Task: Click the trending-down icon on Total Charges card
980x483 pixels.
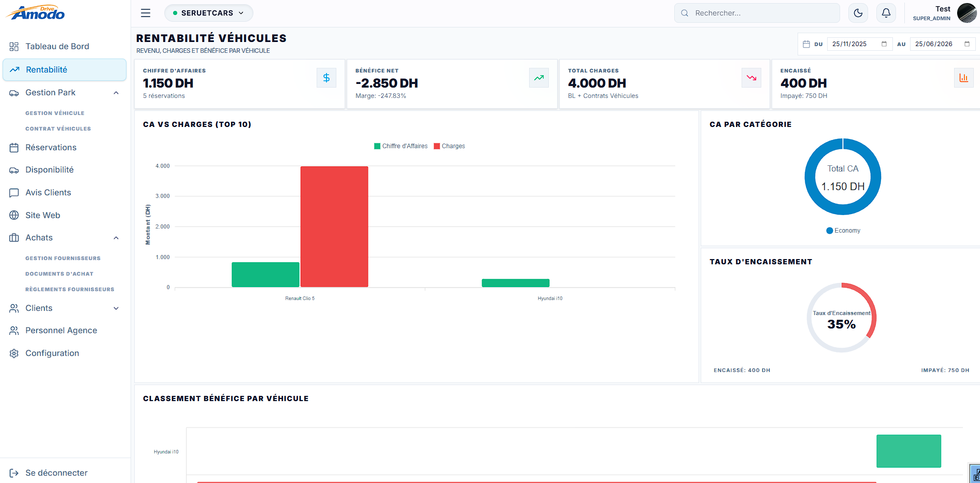Action: (x=751, y=78)
